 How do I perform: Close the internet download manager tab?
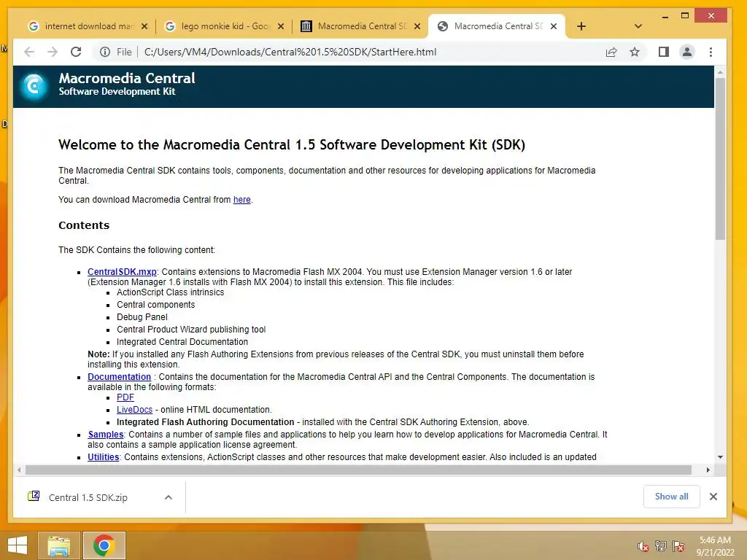145,26
